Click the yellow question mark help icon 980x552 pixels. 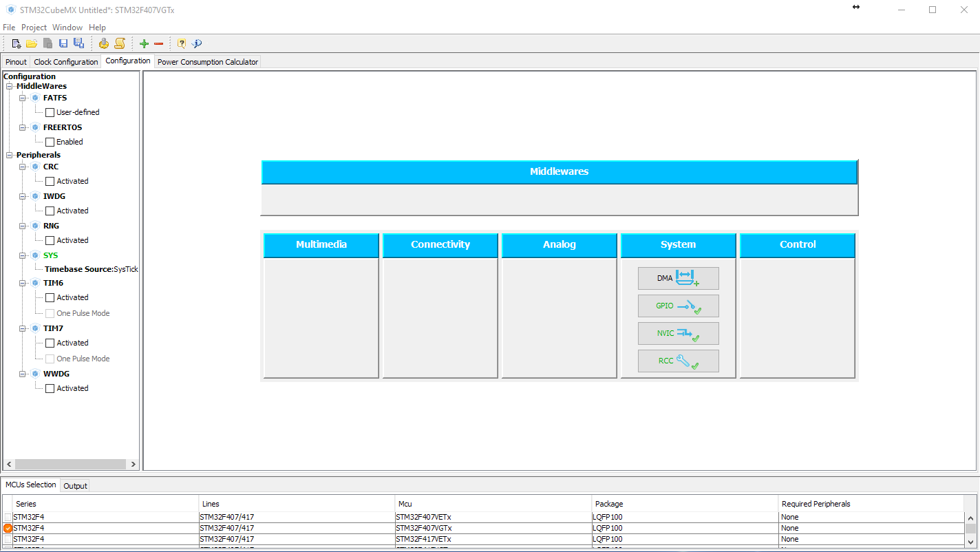(182, 43)
